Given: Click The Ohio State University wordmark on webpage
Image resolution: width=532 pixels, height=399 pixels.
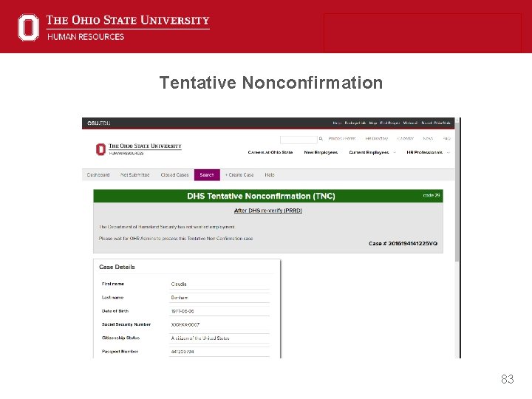Looking at the screenshot, I should point(145,146).
